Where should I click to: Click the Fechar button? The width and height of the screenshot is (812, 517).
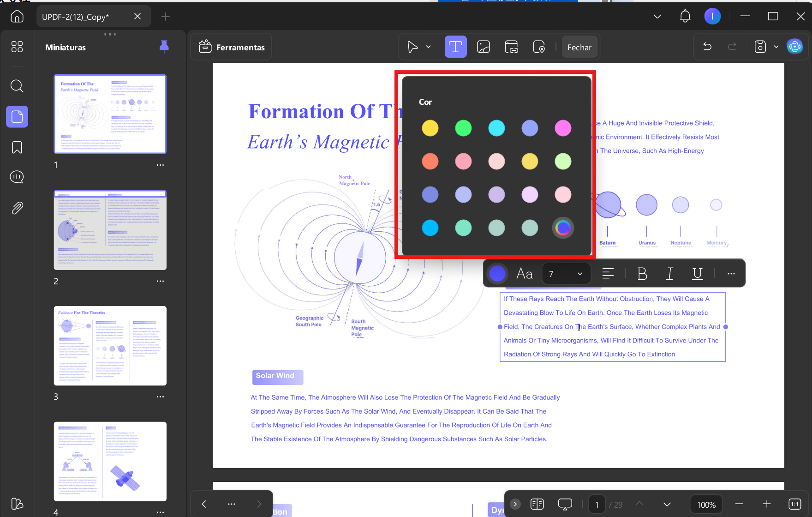pos(579,47)
